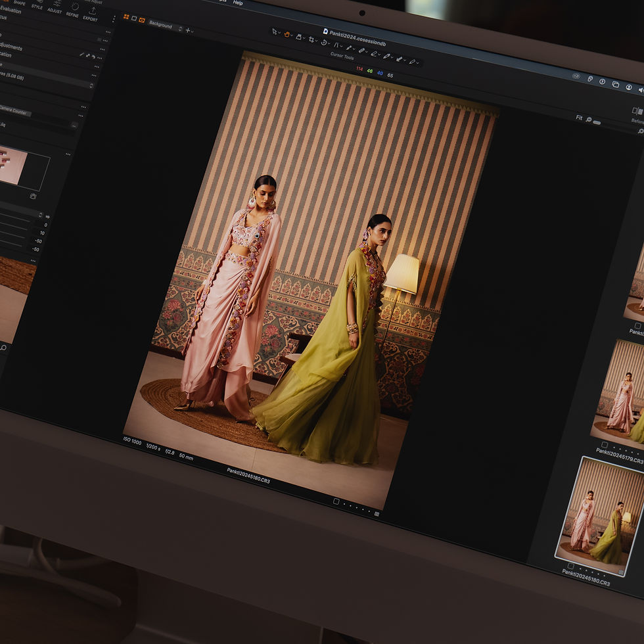This screenshot has height=644, width=644.
Task: Select the Keystone cursor tool
Action: [x=298, y=37]
